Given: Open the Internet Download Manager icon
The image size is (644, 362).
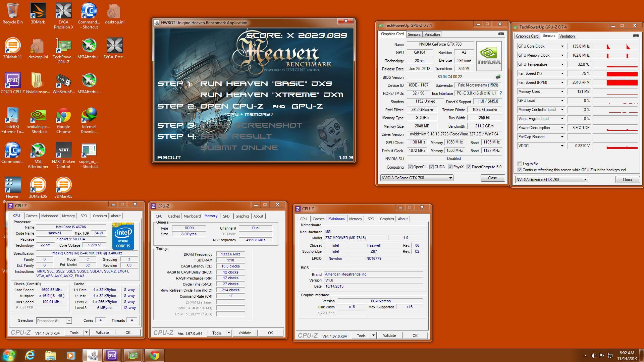Looking at the screenshot, I should (89, 120).
